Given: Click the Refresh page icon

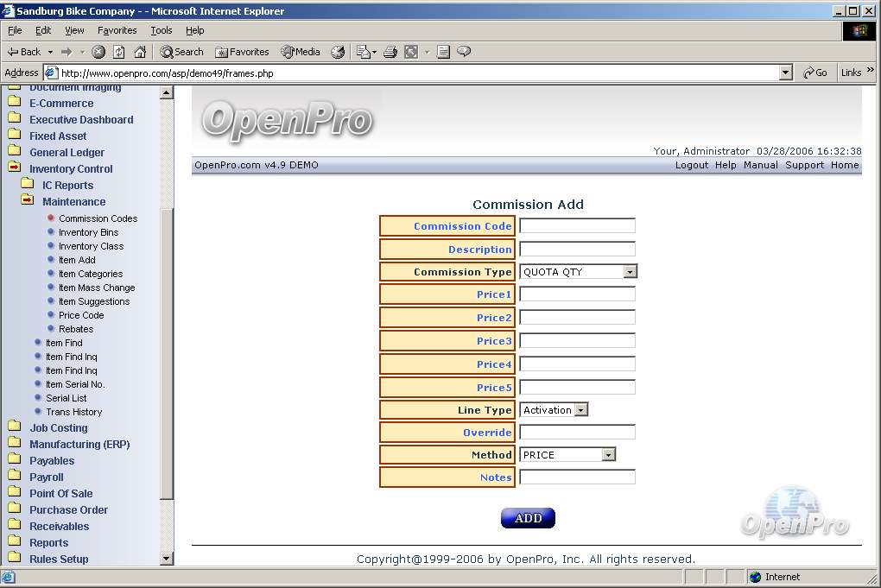Looking at the screenshot, I should [x=119, y=52].
